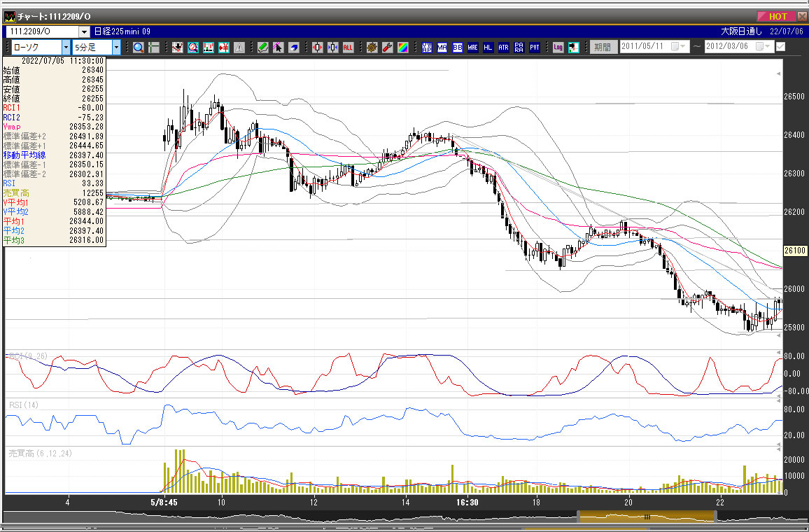Click the 日経225mini 09 instrument name
This screenshot has width=809, height=532.
click(122, 31)
